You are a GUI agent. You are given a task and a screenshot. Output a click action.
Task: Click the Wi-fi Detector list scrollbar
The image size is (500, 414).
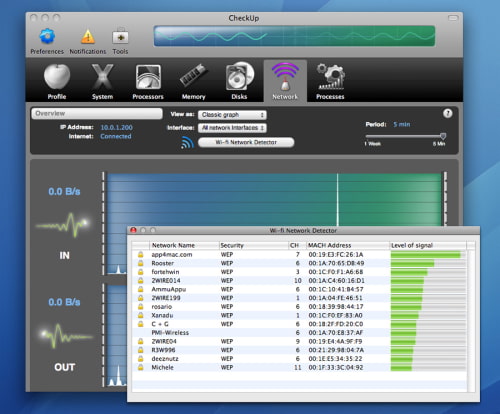pos(471,320)
